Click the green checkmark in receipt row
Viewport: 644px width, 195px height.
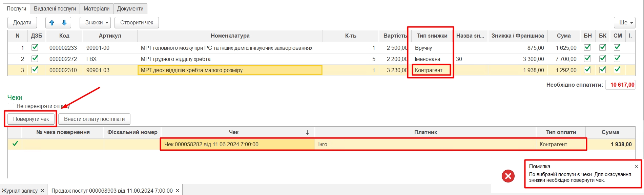tap(15, 144)
